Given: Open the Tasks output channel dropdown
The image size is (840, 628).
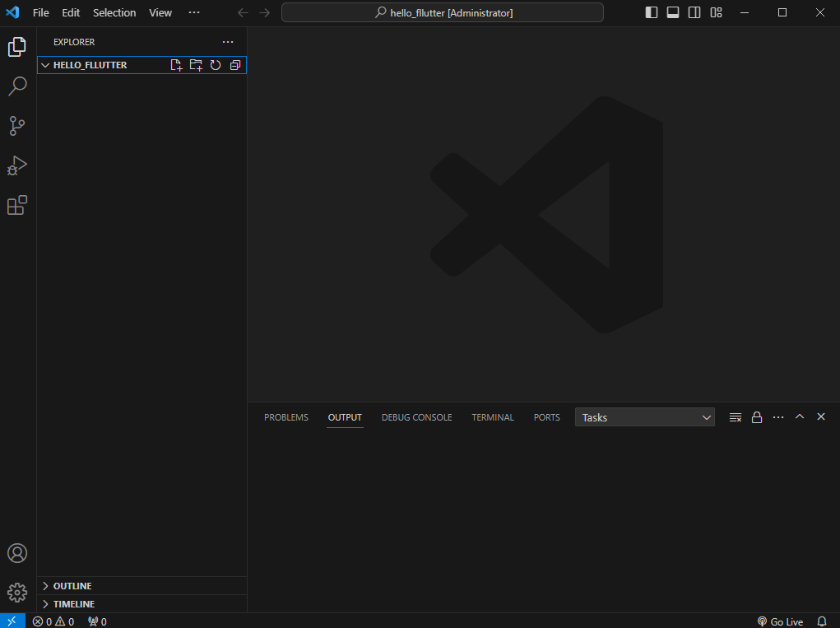Looking at the screenshot, I should 644,417.
